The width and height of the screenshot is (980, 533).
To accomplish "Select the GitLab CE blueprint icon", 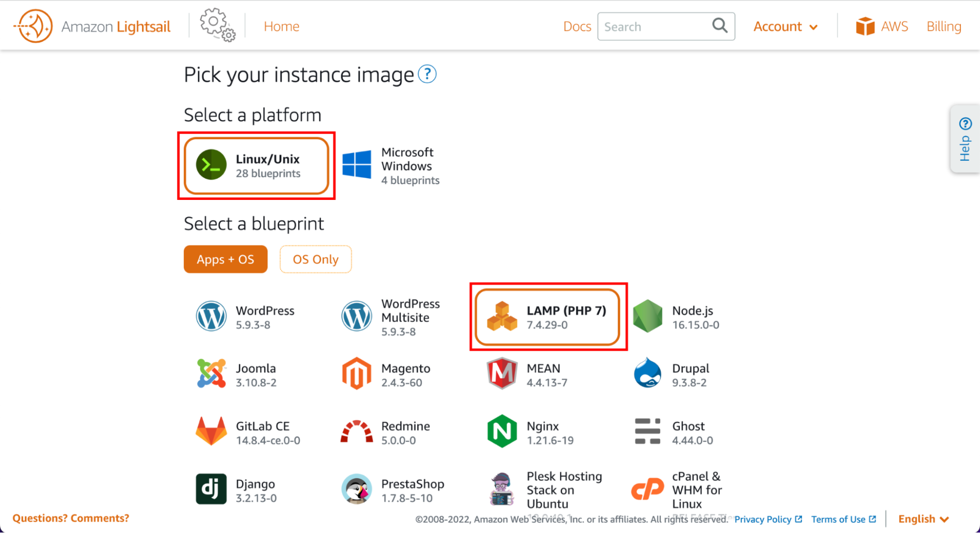I will click(211, 432).
